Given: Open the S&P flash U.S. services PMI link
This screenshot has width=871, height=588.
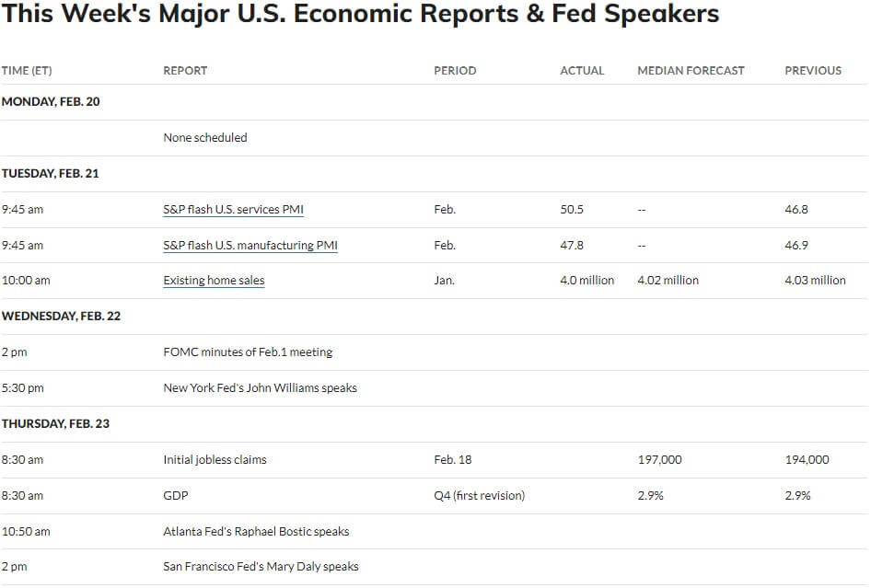Looking at the screenshot, I should [233, 209].
